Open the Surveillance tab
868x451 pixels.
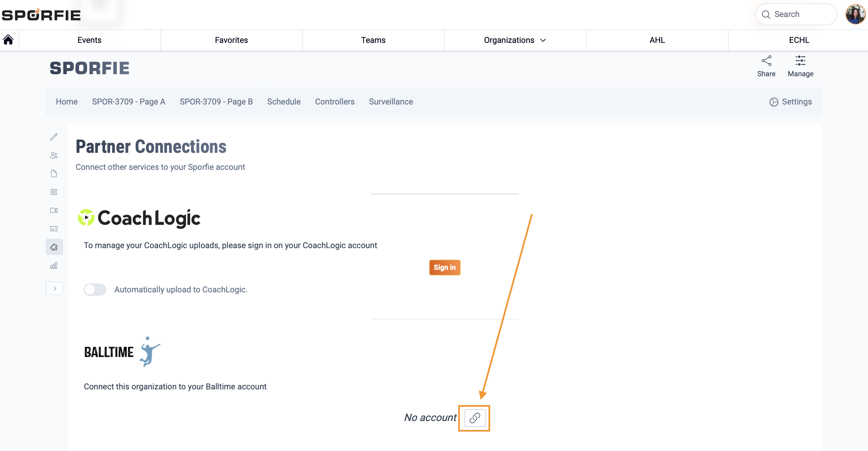tap(391, 102)
